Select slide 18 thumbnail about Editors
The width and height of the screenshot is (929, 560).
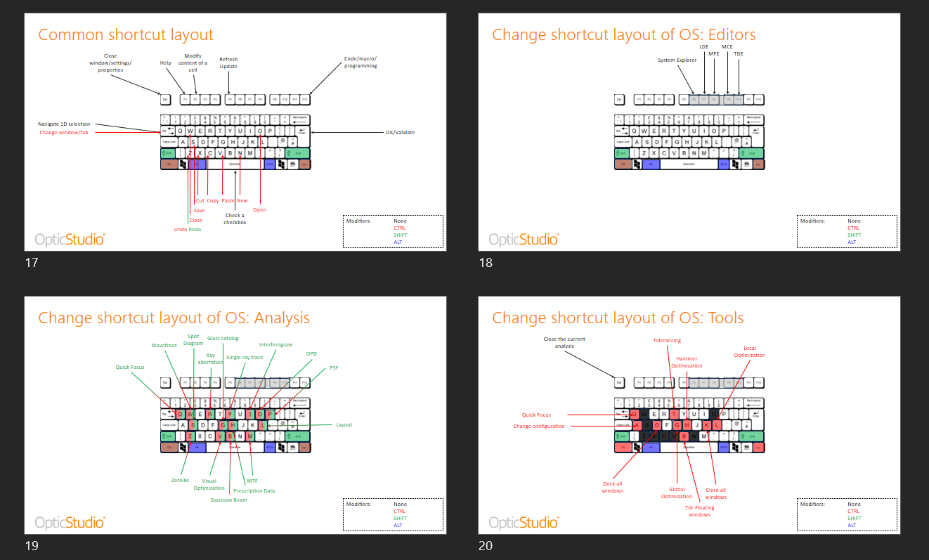click(689, 132)
